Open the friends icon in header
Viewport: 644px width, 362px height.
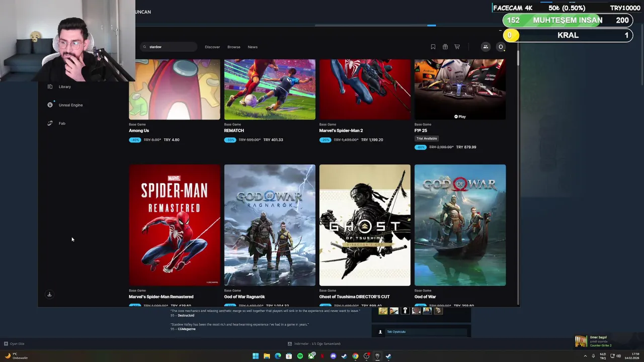coord(486,47)
